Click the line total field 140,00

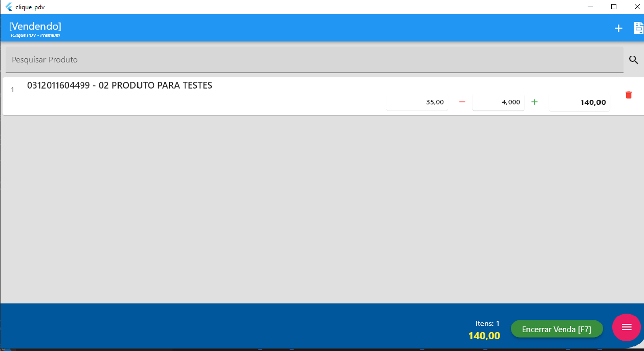(579, 102)
